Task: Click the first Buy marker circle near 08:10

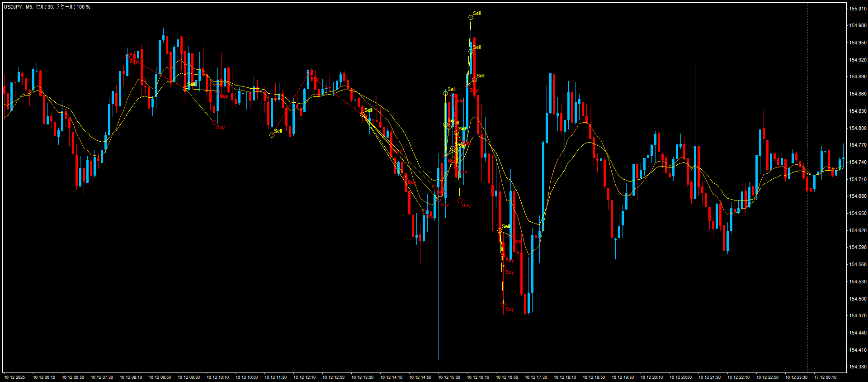Action: click(x=127, y=57)
